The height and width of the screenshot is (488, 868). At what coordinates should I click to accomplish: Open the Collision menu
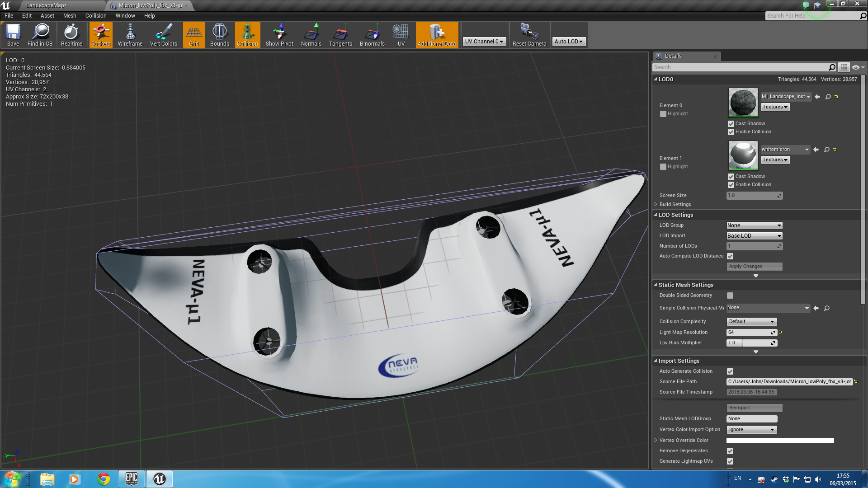click(x=96, y=16)
